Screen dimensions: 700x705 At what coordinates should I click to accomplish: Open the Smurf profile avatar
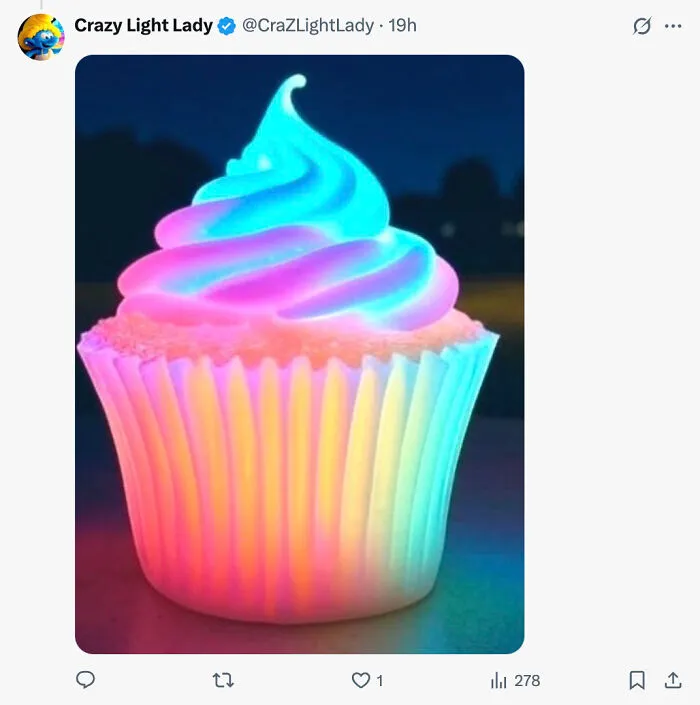tap(41, 37)
